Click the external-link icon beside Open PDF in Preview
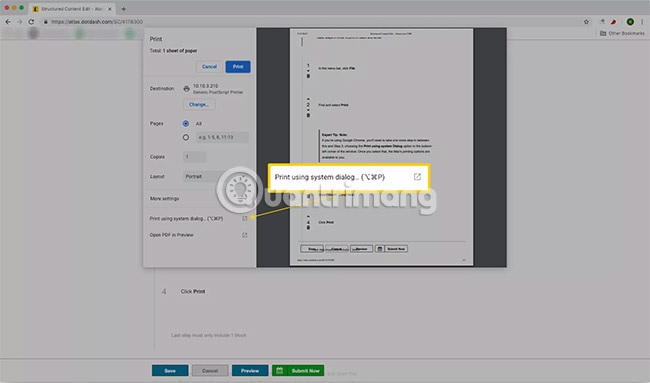 pyautogui.click(x=245, y=235)
